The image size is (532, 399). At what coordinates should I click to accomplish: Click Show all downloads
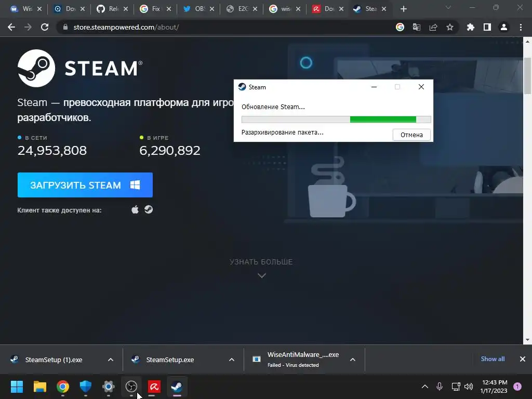pos(493,359)
